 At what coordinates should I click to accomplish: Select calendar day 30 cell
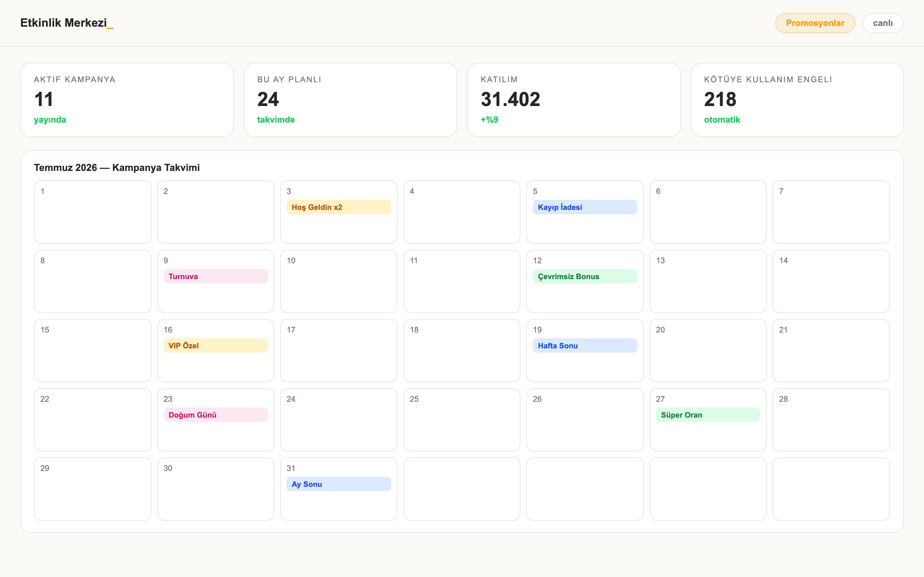click(216, 489)
